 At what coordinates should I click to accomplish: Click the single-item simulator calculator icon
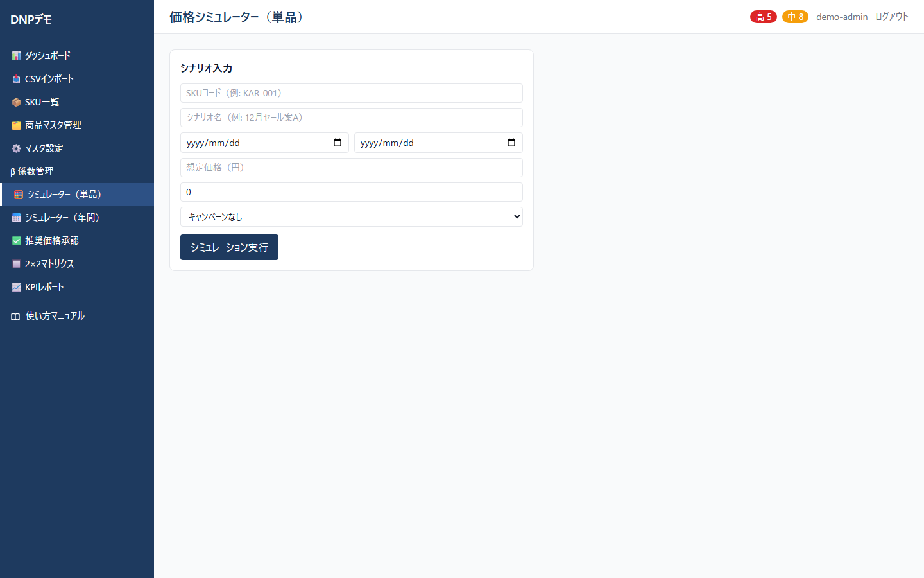19,195
